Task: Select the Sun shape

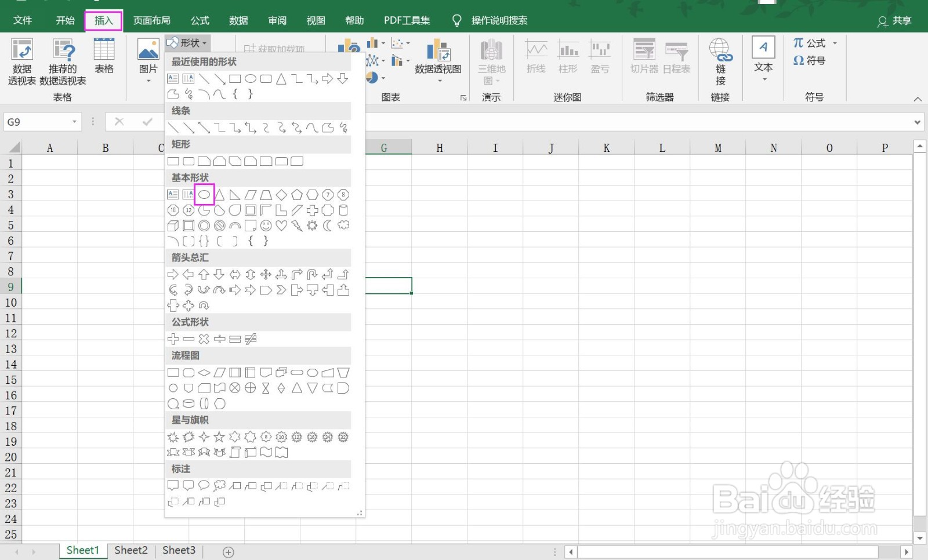Action: pyautogui.click(x=312, y=226)
